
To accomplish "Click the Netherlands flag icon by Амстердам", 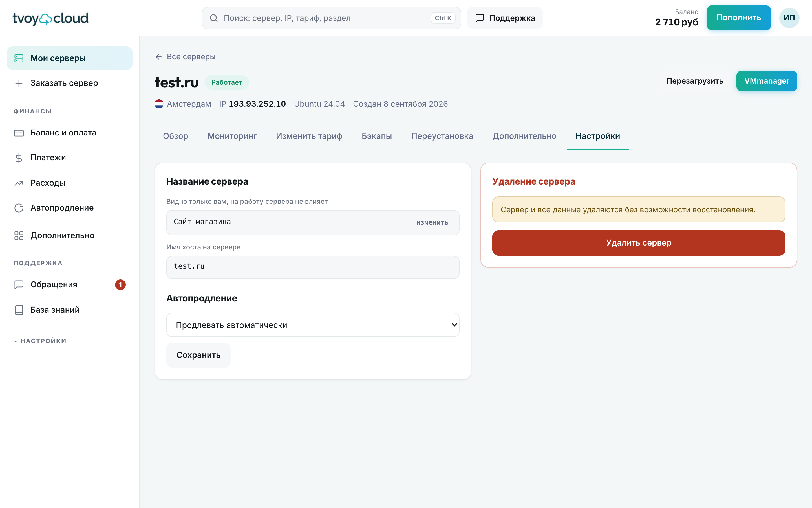I will (159, 104).
